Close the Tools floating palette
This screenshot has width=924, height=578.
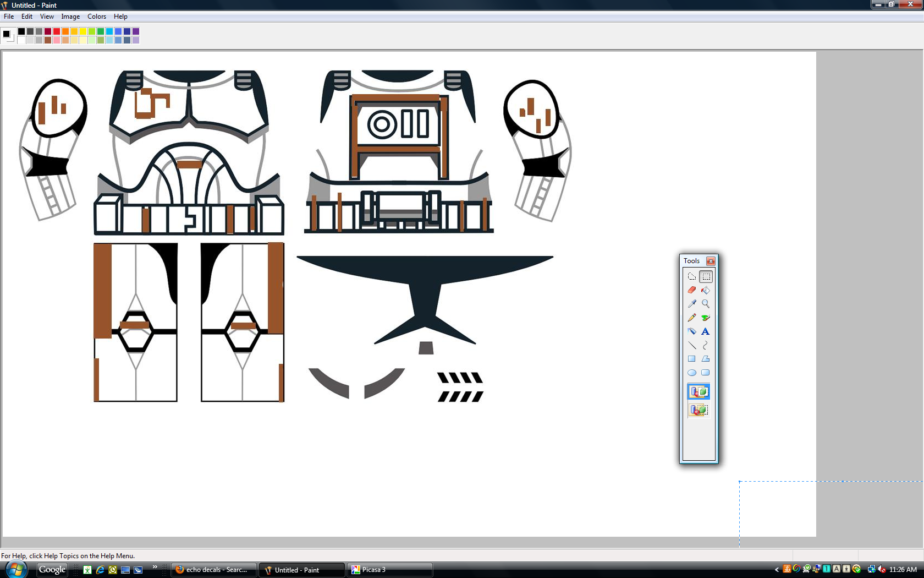(x=711, y=261)
